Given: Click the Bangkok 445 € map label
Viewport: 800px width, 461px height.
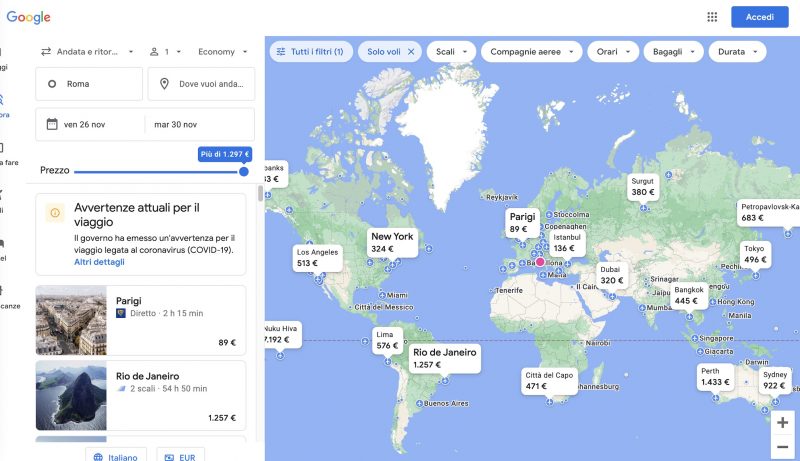Looking at the screenshot, I should (x=689, y=295).
